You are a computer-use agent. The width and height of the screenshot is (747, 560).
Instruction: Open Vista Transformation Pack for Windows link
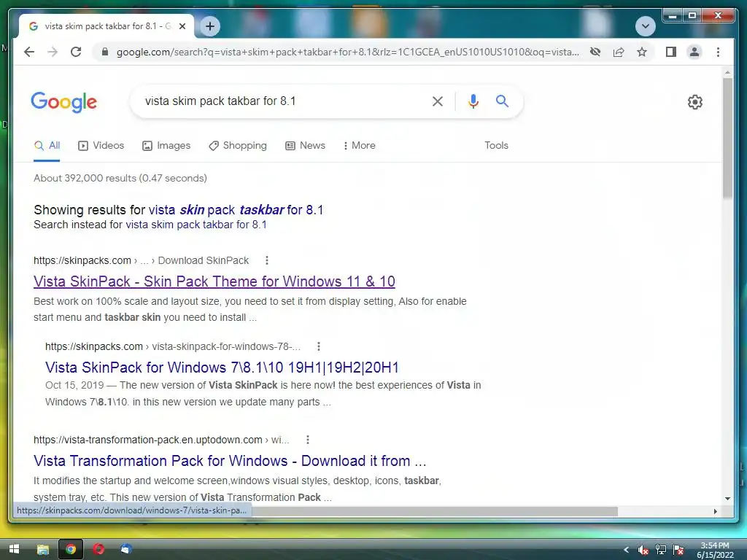click(x=230, y=461)
